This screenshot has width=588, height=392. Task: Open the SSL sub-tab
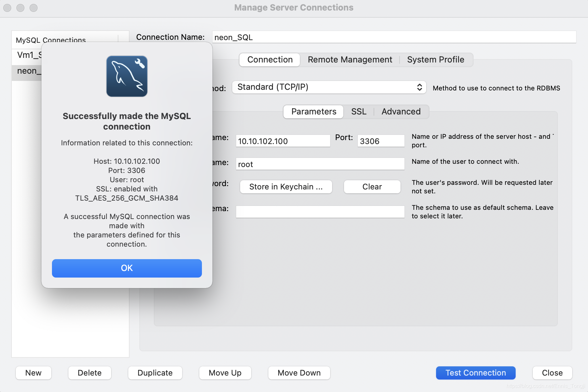[358, 111]
